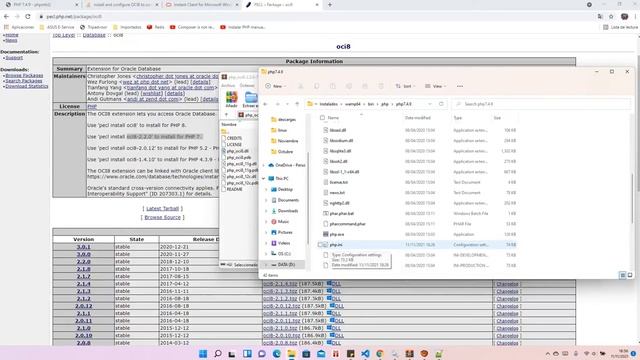Open the See more ellipsis menu in File Explorer
The image size is (640, 360).
[x=460, y=86]
